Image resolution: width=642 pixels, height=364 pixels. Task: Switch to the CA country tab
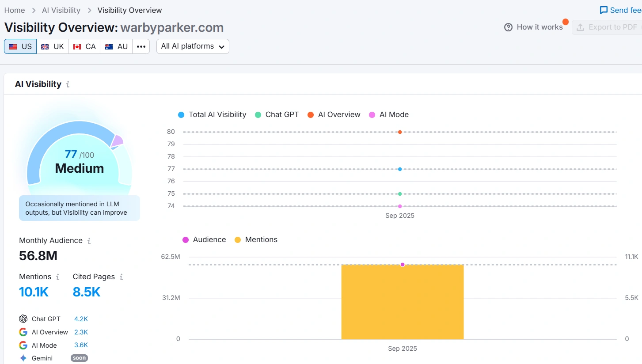84,46
